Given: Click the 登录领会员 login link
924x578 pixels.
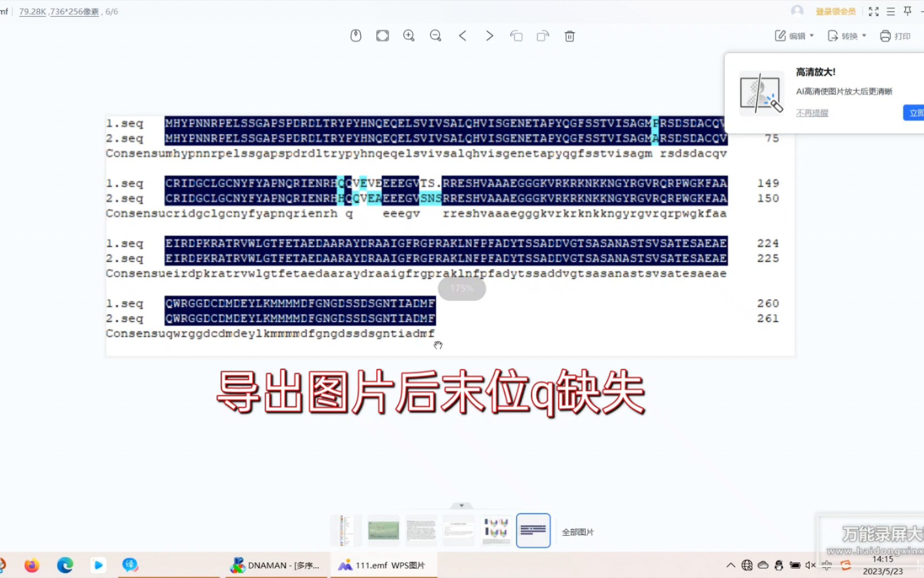Looking at the screenshot, I should click(x=834, y=11).
